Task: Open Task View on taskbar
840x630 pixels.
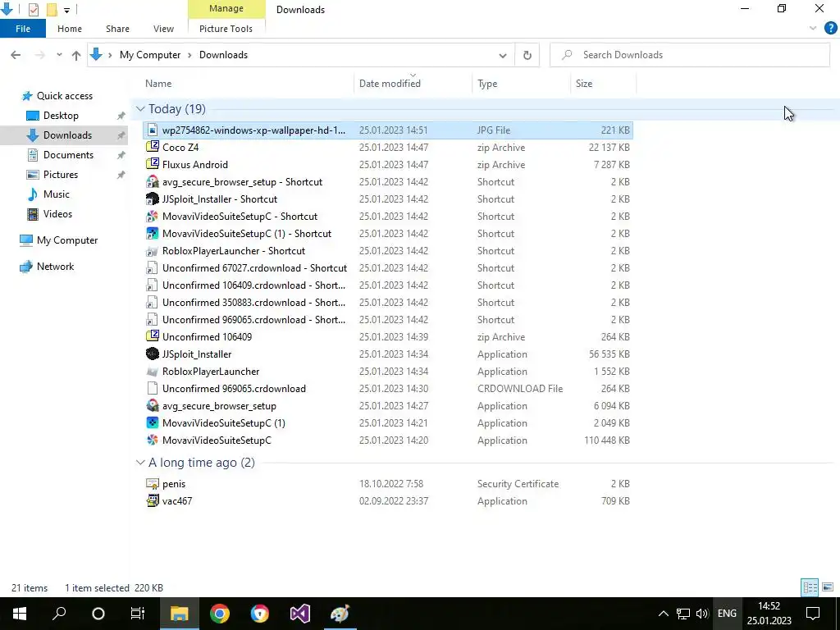Action: tap(138, 614)
